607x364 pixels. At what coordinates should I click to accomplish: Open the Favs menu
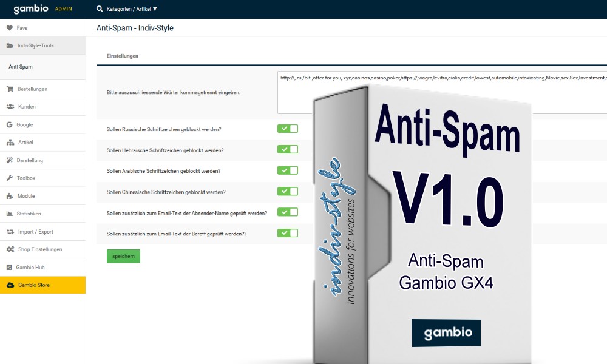tap(42, 28)
